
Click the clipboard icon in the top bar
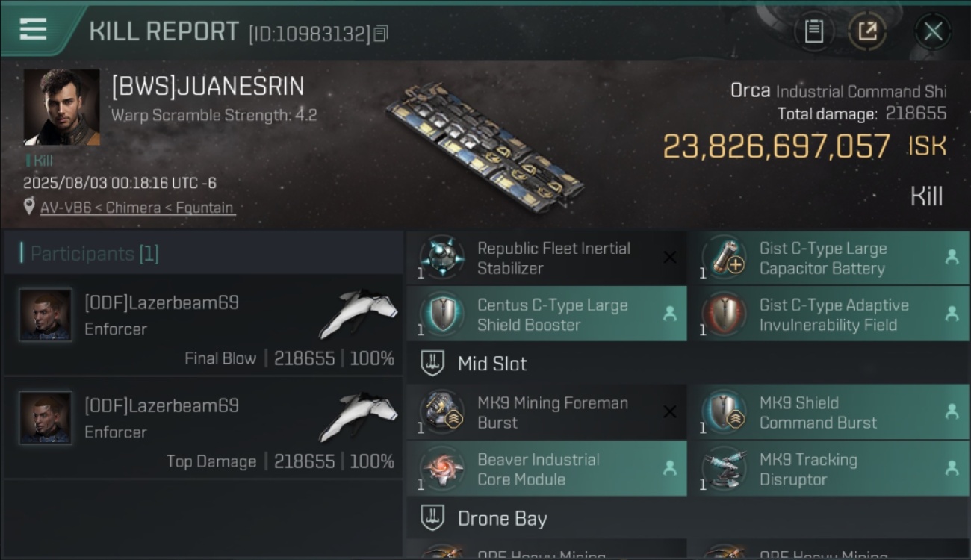(814, 31)
